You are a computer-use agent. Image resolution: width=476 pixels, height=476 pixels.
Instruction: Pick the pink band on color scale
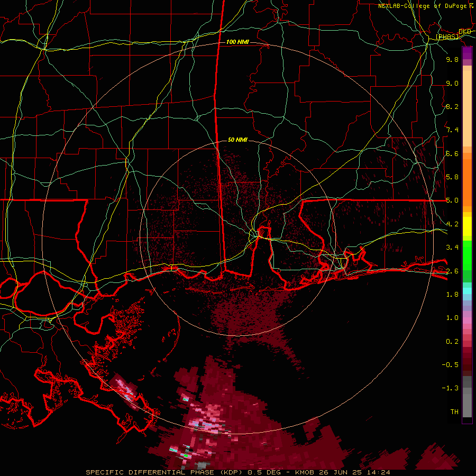467,321
